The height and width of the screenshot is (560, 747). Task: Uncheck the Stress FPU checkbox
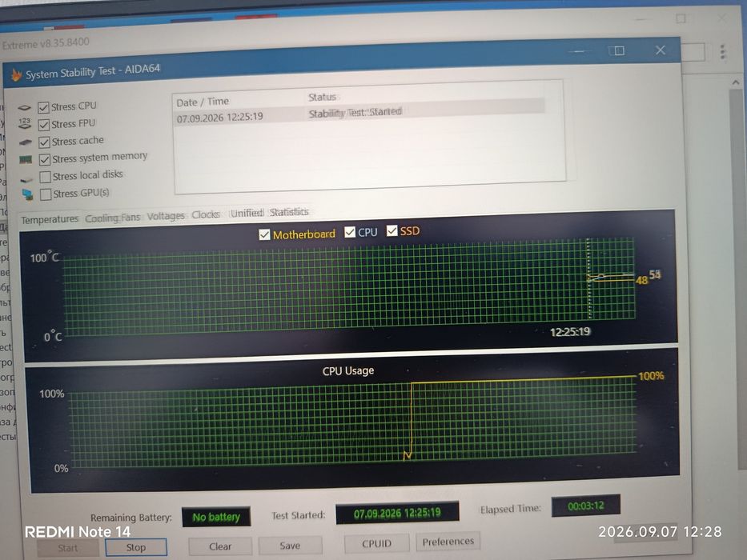(x=44, y=125)
